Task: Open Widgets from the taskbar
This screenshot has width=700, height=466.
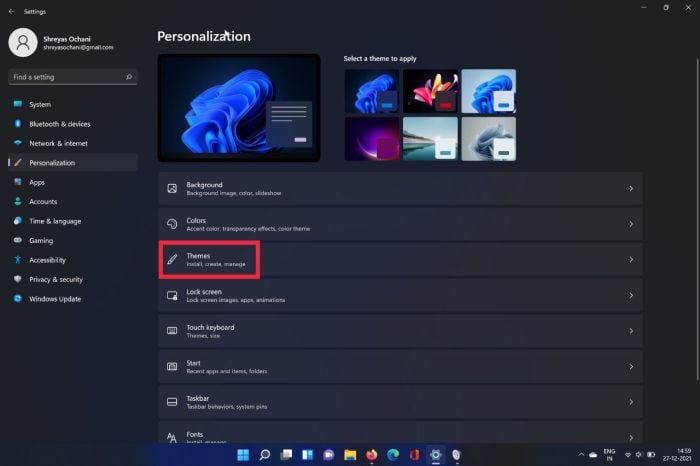Action: point(308,455)
